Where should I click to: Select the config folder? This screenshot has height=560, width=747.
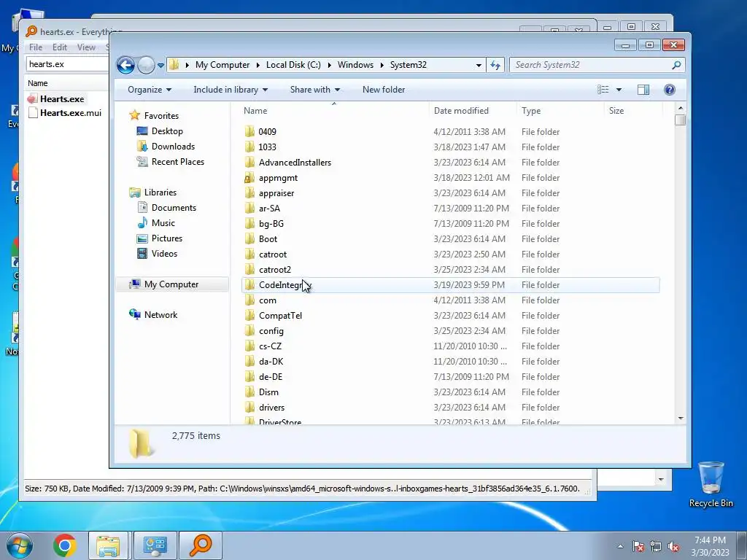click(271, 330)
